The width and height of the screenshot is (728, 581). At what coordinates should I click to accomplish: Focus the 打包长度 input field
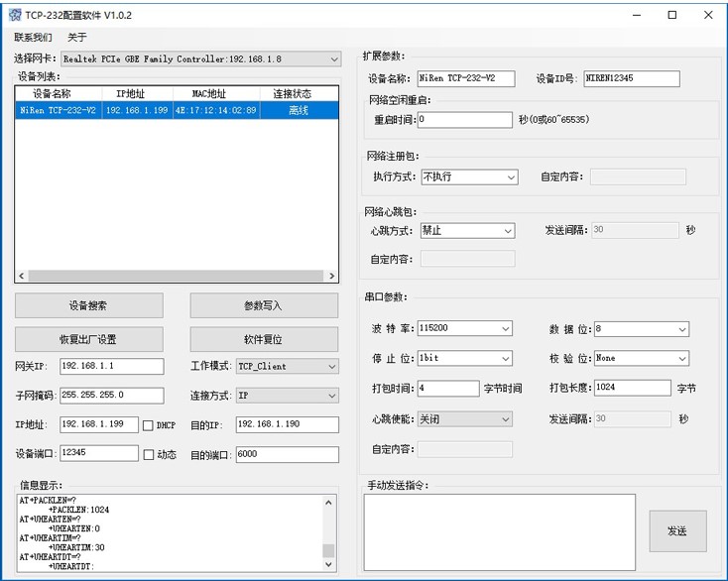pos(633,388)
